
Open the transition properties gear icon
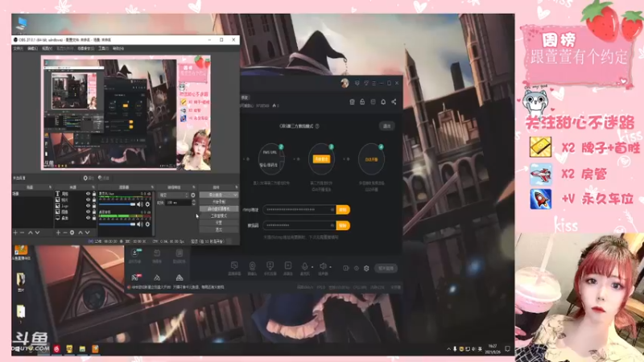click(x=193, y=195)
